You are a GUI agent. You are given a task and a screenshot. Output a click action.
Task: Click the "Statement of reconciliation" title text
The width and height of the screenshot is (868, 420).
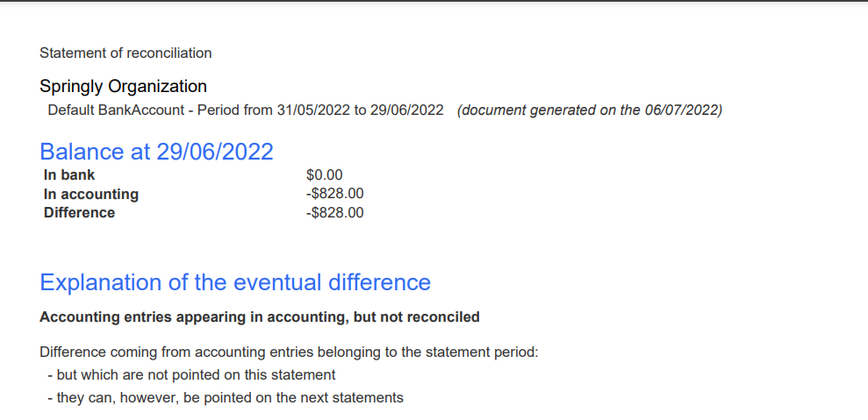pos(126,53)
